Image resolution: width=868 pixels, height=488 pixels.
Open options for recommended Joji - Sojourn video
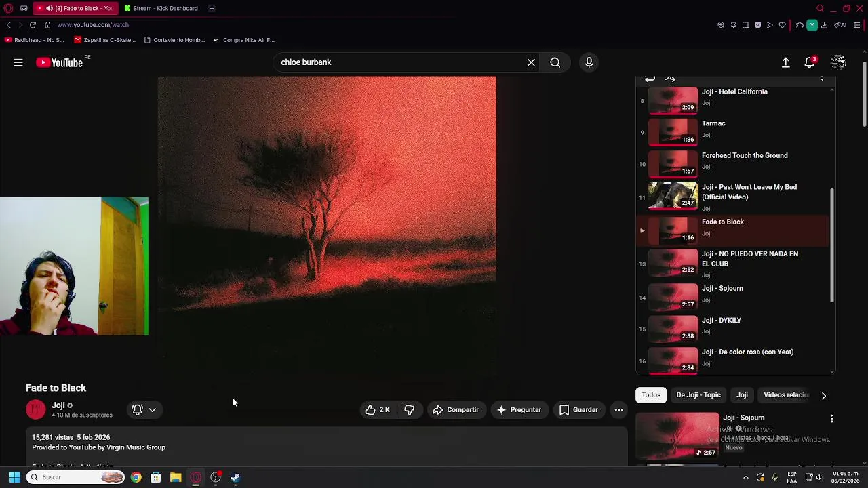coord(831,419)
